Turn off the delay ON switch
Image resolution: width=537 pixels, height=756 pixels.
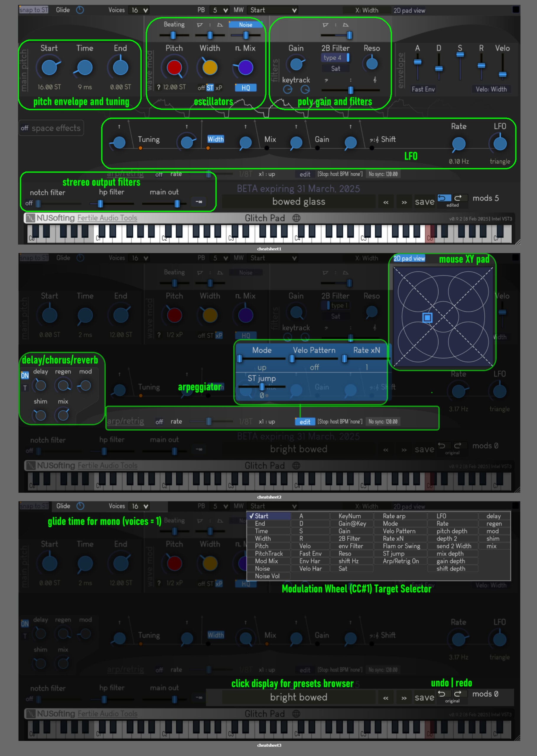coord(25,376)
